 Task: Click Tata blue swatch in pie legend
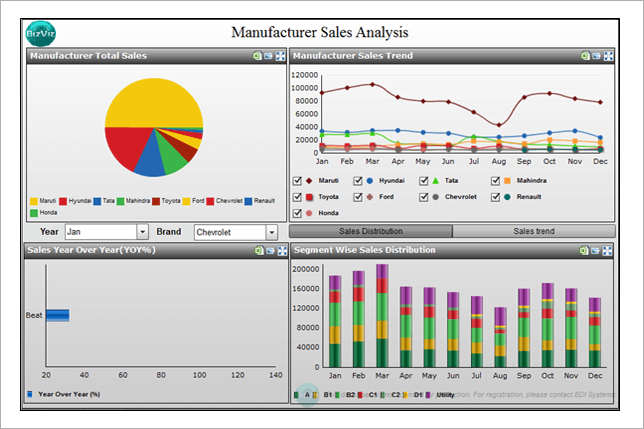click(x=97, y=201)
